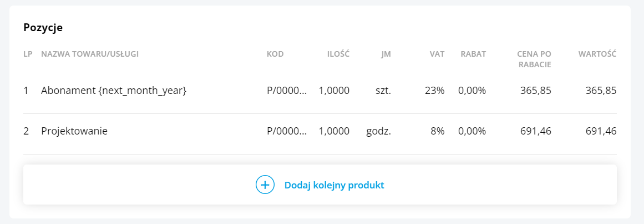644x224 pixels.
Task: Click the NAZWA TOWARU/USŁUGI column header
Action: click(90, 54)
